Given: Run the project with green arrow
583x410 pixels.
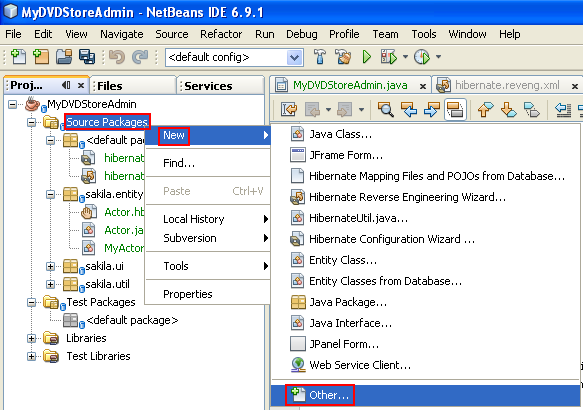Looking at the screenshot, I should (367, 57).
